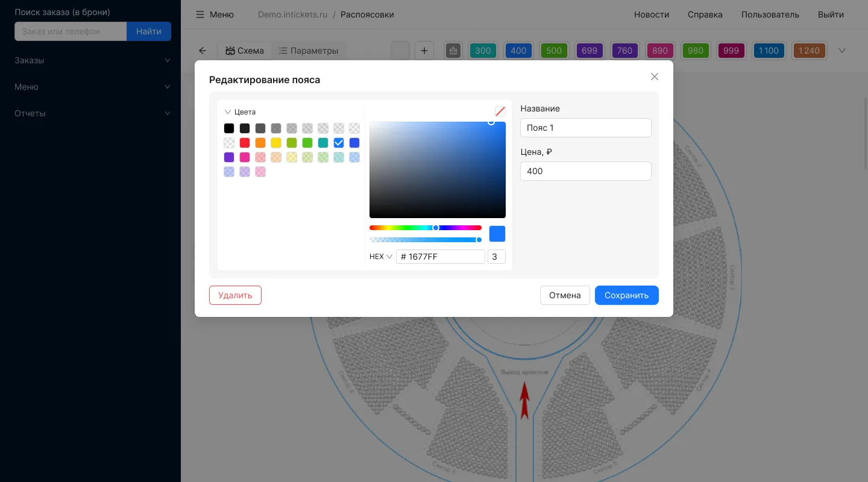The height and width of the screenshot is (482, 868).
Task: Click the gray seat icon in toolbar
Action: coord(453,51)
